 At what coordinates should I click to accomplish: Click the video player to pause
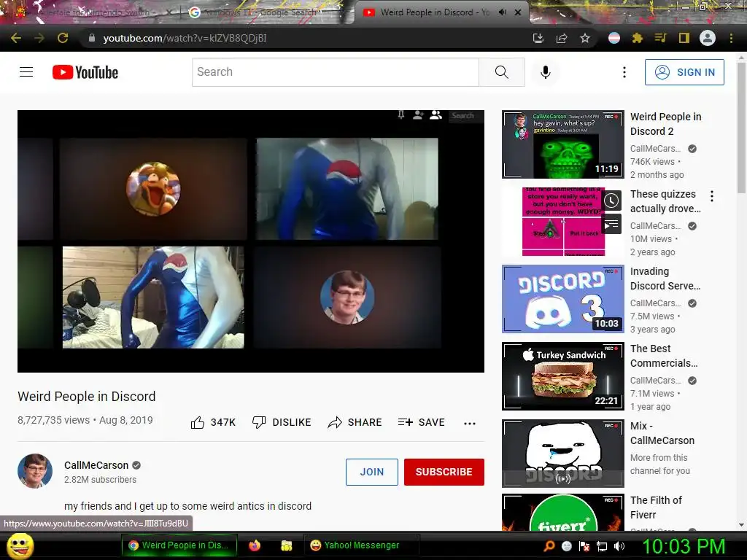coord(251,241)
